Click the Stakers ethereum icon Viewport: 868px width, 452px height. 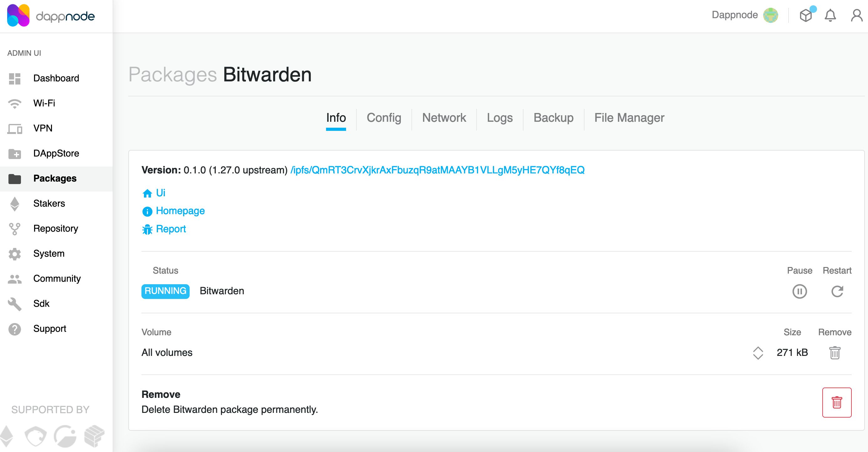14,204
